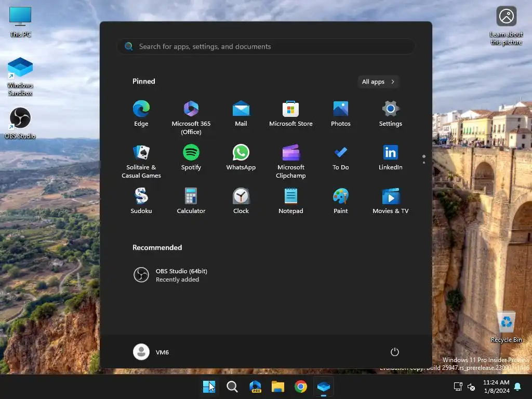This screenshot has height=399, width=532.
Task: Launch Microsoft 365 (Office) app
Action: [x=191, y=118]
